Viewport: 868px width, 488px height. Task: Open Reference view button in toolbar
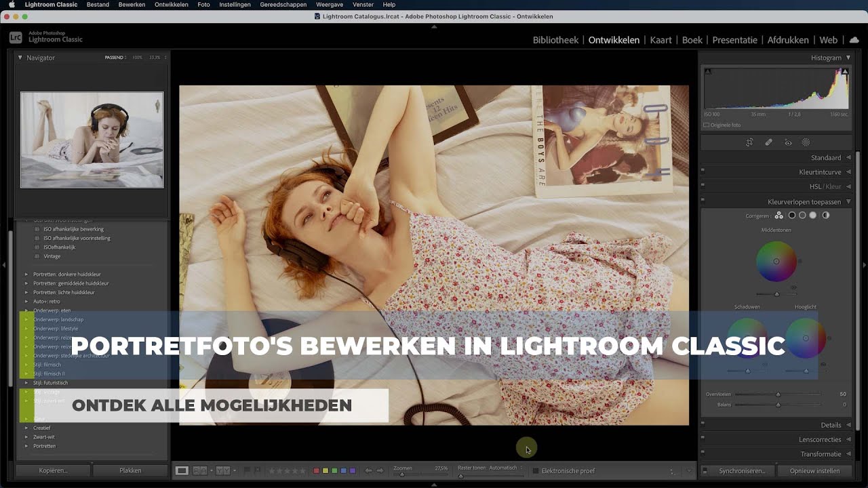click(199, 470)
